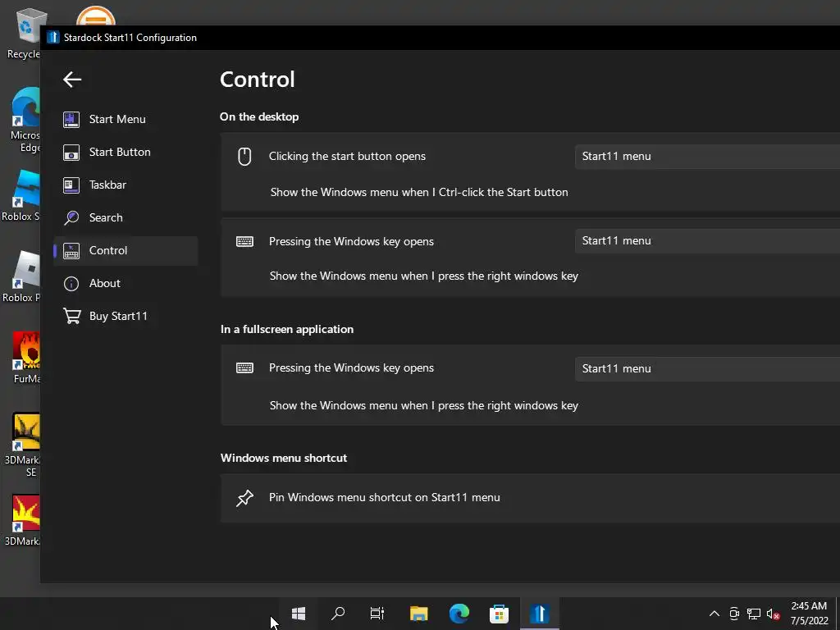This screenshot has height=630, width=840.
Task: Click the Taskbar sidebar icon
Action: (x=71, y=185)
